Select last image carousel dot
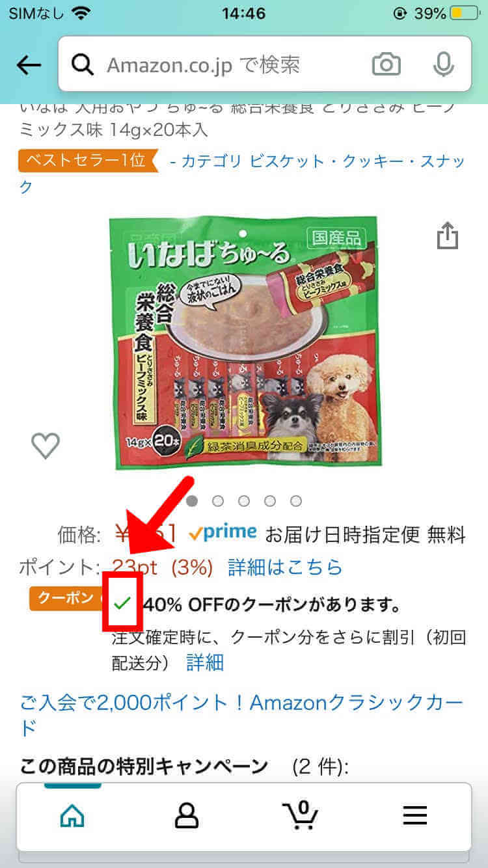 (x=296, y=501)
